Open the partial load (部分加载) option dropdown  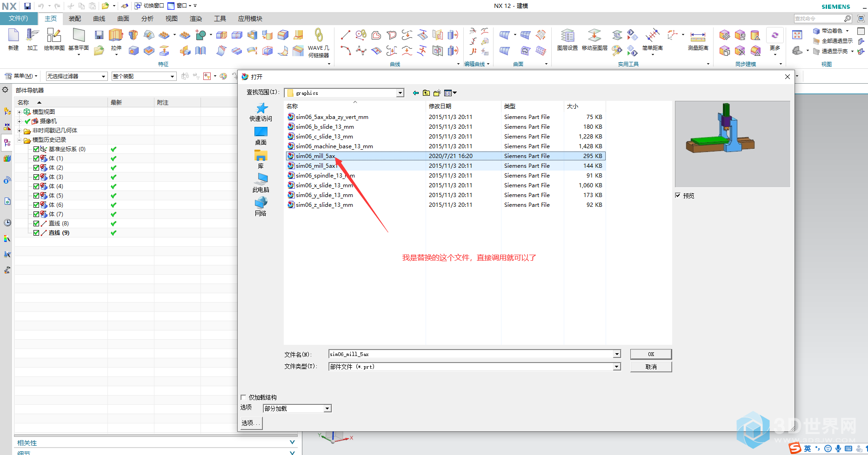[327, 409]
